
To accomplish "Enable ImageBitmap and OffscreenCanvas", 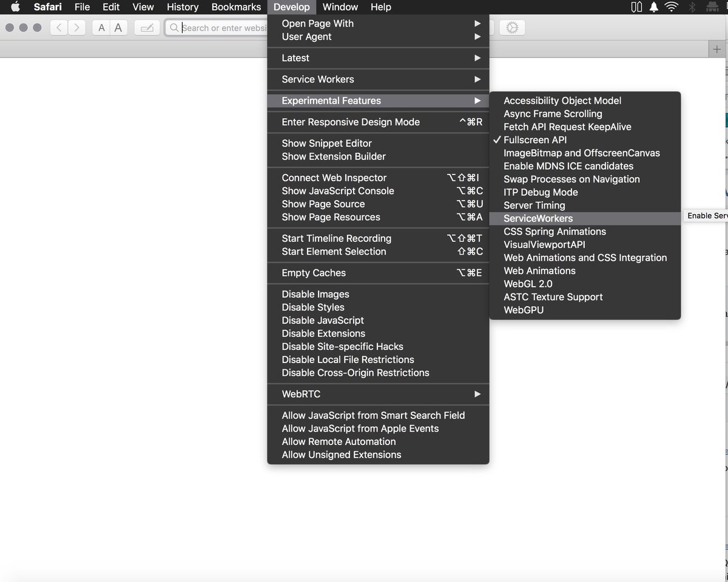I will coord(585,153).
